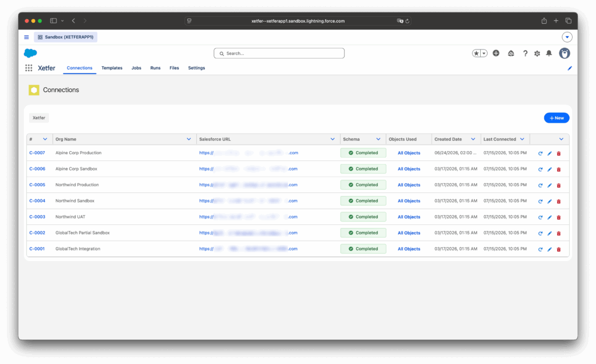
Task: Open the App Launcher grid icon
Action: coord(29,68)
